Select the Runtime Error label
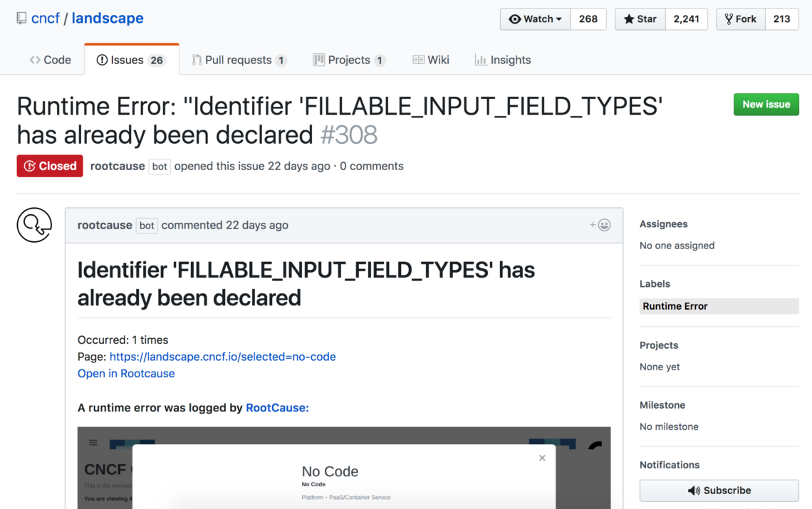The height and width of the screenshot is (509, 812). (x=675, y=306)
